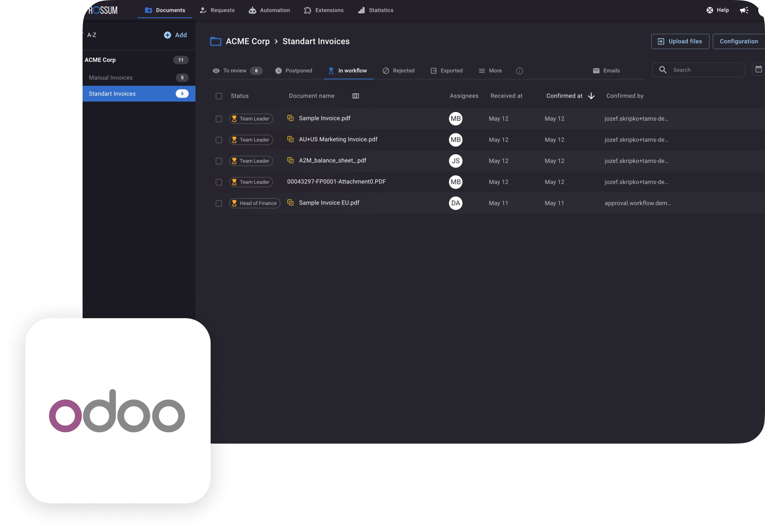View Statistics via the bar chart icon
Viewport: 765px width, 532px height.
[361, 10]
